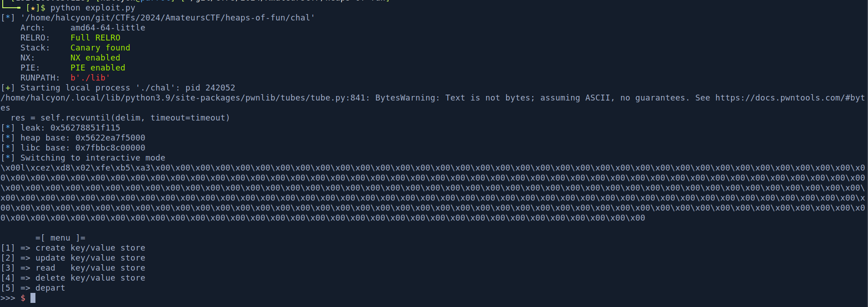
Task: Click menu option 2 'update key/value store'
Action: click(90, 258)
